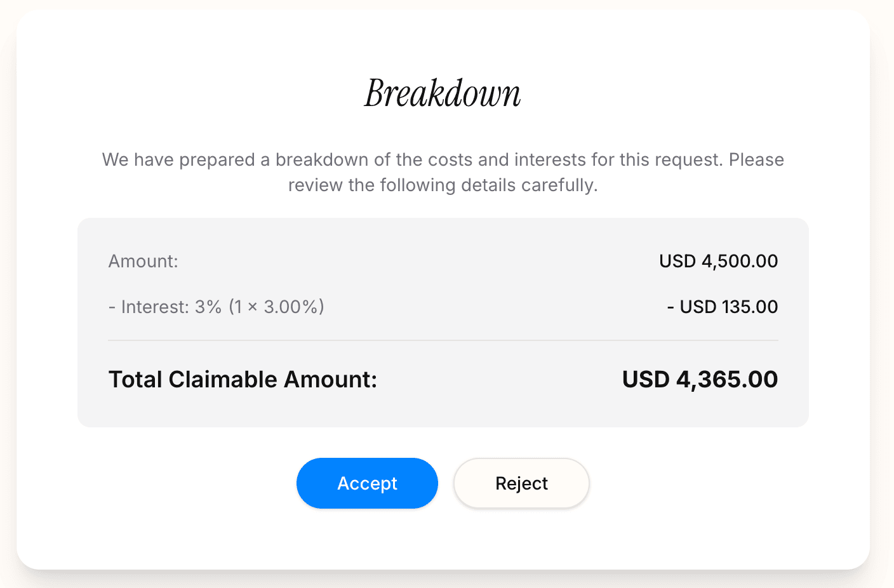
Task: Click the USD 4,500.00 amount value
Action: 717,261
